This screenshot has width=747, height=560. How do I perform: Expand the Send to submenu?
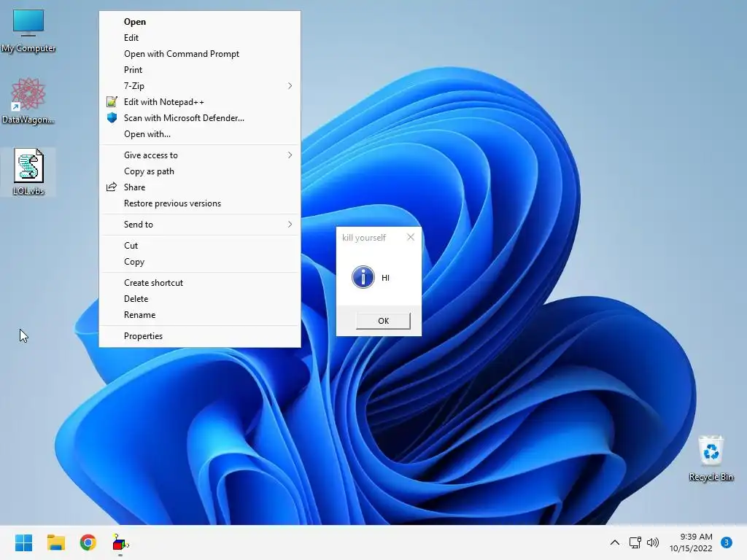200,225
